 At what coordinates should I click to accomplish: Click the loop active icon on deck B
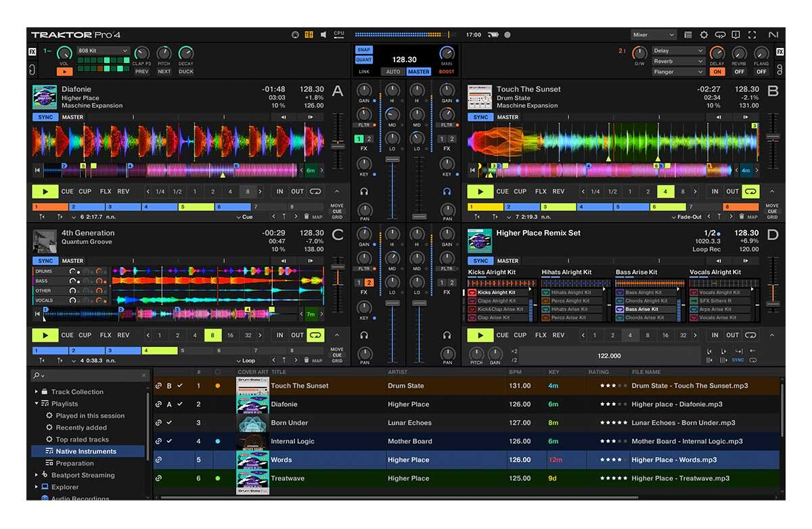pos(750,191)
